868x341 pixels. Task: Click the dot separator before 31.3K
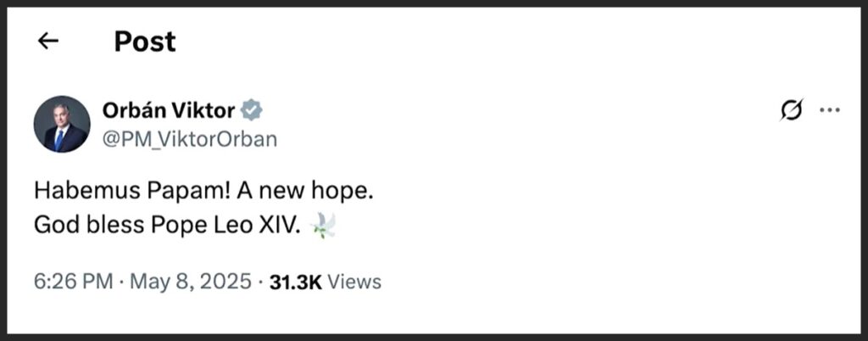click(259, 282)
